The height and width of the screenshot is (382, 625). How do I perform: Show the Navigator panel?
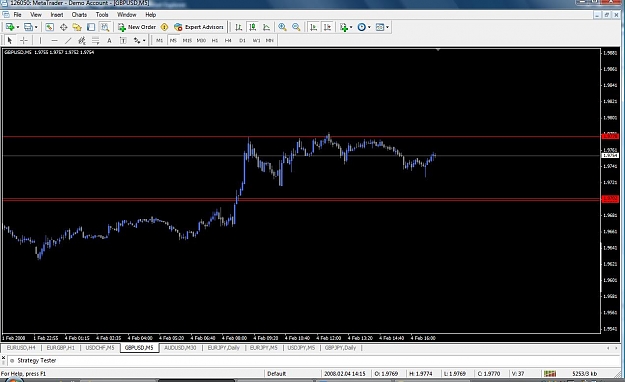77,27
